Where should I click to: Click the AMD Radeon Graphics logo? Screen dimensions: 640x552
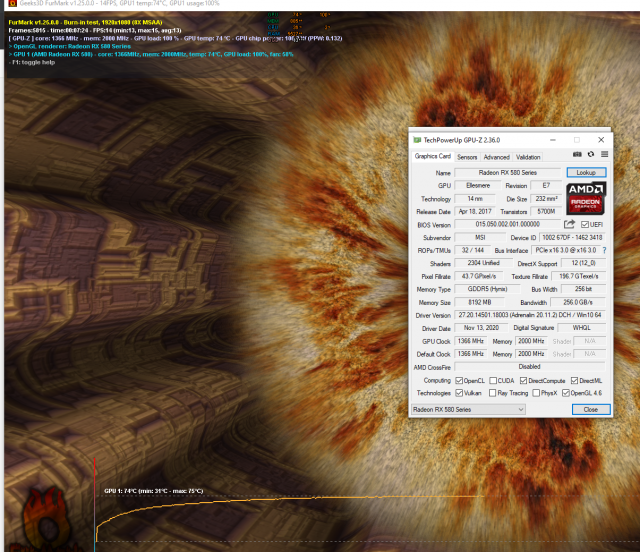585,198
